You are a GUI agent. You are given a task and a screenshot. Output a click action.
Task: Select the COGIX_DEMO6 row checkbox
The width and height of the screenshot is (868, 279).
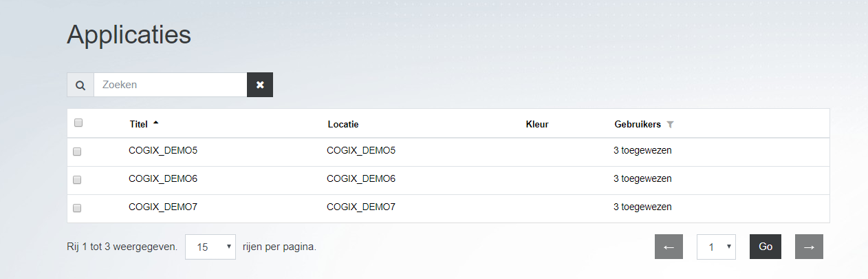[x=77, y=180]
